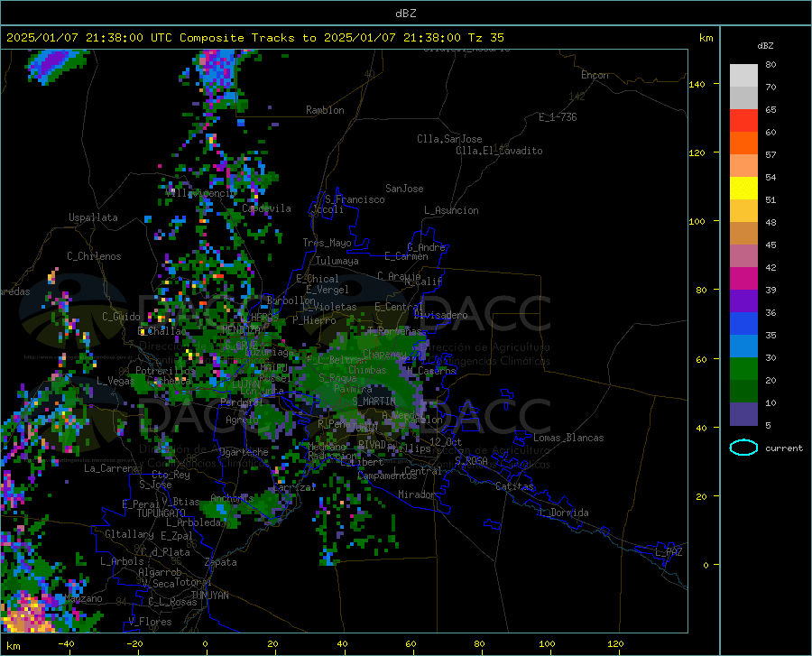
Task: Click the -40 km horizontal axis tick
Action: pyautogui.click(x=66, y=643)
